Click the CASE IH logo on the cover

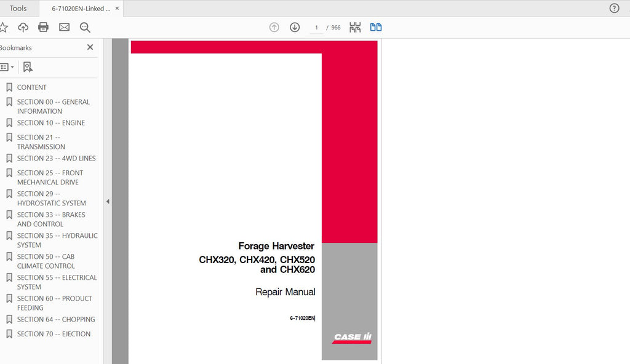click(x=353, y=338)
